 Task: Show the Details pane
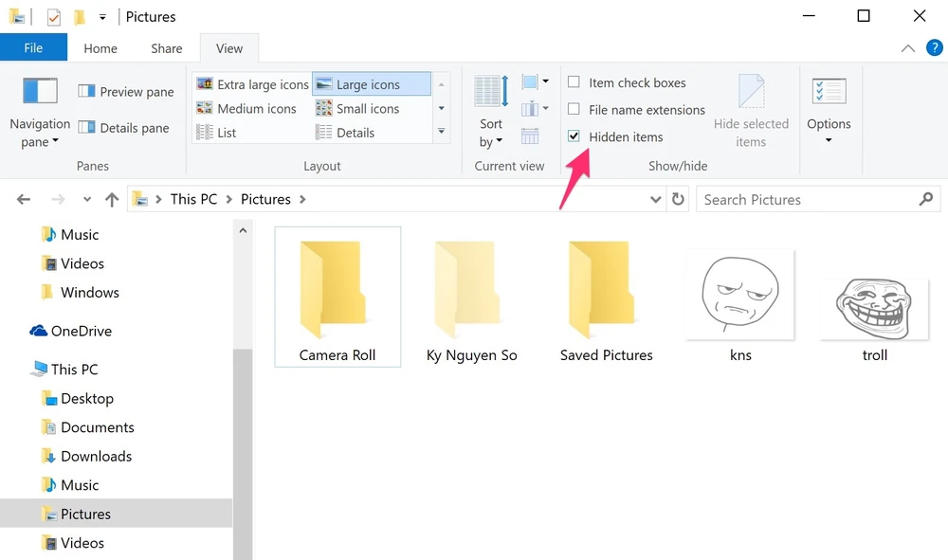click(123, 127)
